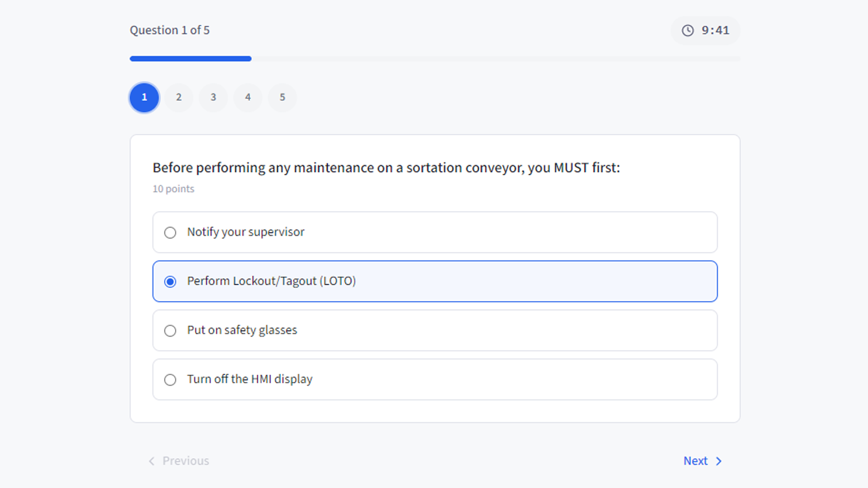Choose the 'Put on safety glasses' radio option

point(170,331)
